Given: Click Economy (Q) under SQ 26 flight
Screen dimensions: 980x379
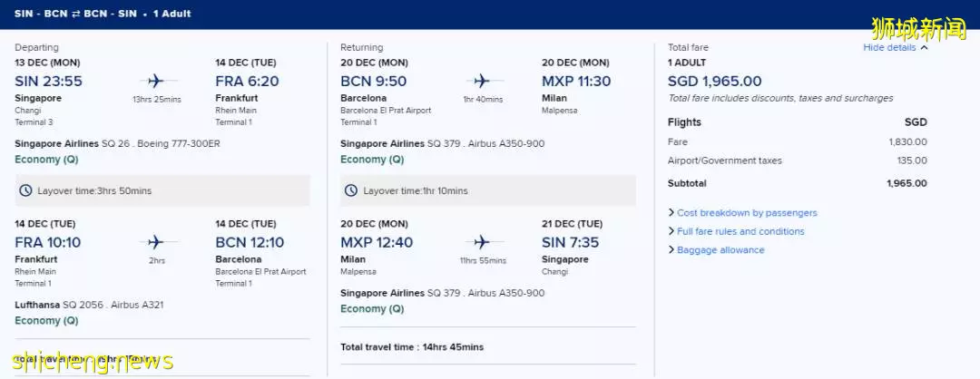Looking at the screenshot, I should [47, 160].
